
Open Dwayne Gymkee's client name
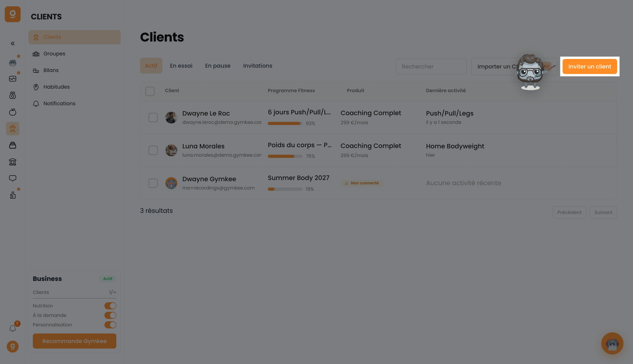[x=209, y=179]
